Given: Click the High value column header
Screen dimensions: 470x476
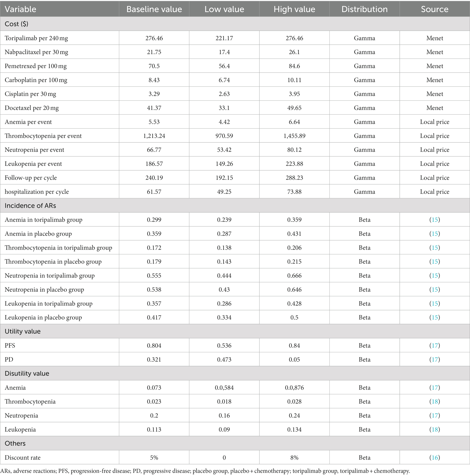Looking at the screenshot, I should pyautogui.click(x=294, y=9).
